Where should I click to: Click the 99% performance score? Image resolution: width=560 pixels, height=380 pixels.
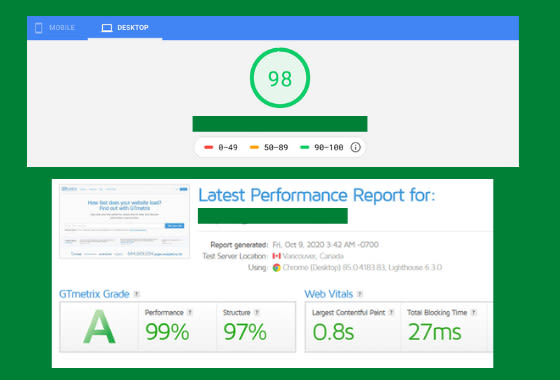pos(167,332)
